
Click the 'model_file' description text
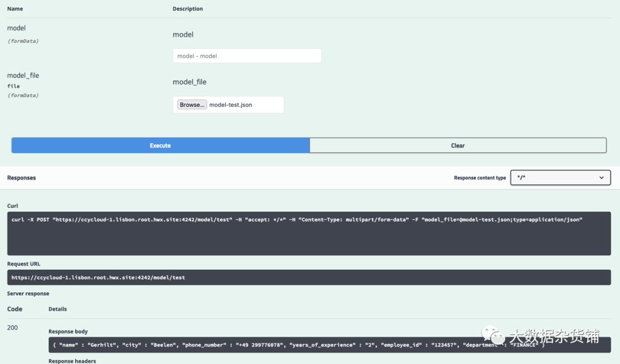click(189, 82)
